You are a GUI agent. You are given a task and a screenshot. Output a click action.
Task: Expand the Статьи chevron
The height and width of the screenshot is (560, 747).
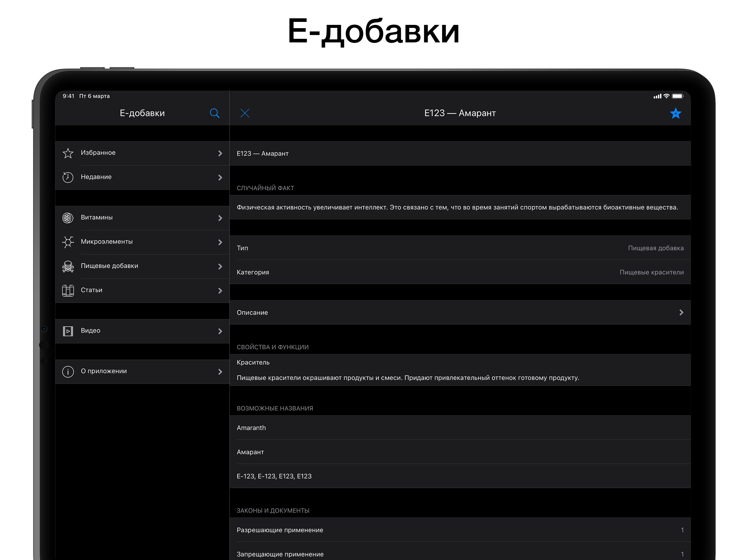pos(220,291)
